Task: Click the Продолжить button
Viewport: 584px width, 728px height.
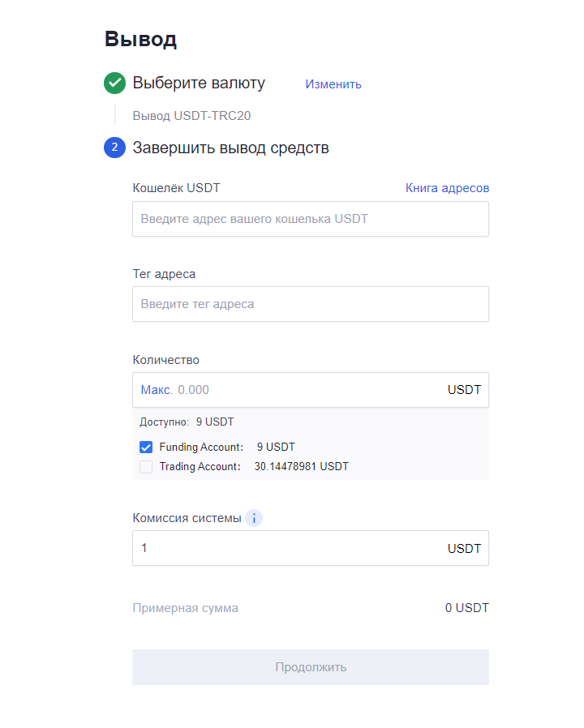Action: (311, 667)
